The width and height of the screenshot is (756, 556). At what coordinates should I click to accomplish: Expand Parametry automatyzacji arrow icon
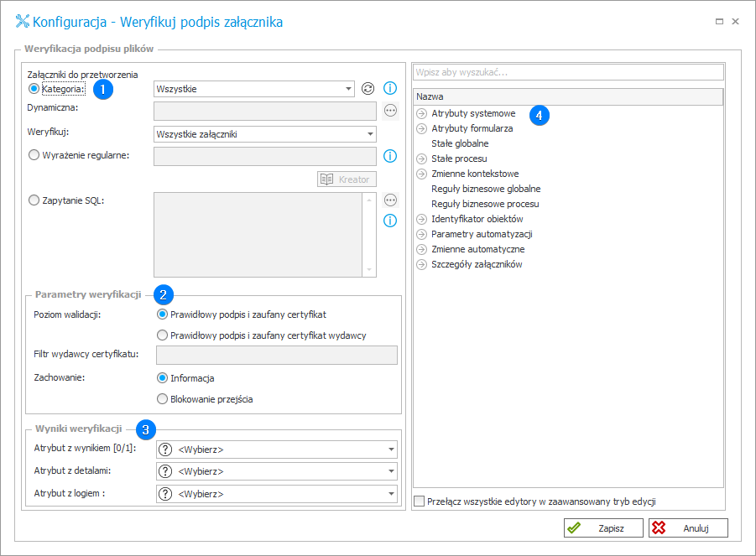pyautogui.click(x=422, y=234)
